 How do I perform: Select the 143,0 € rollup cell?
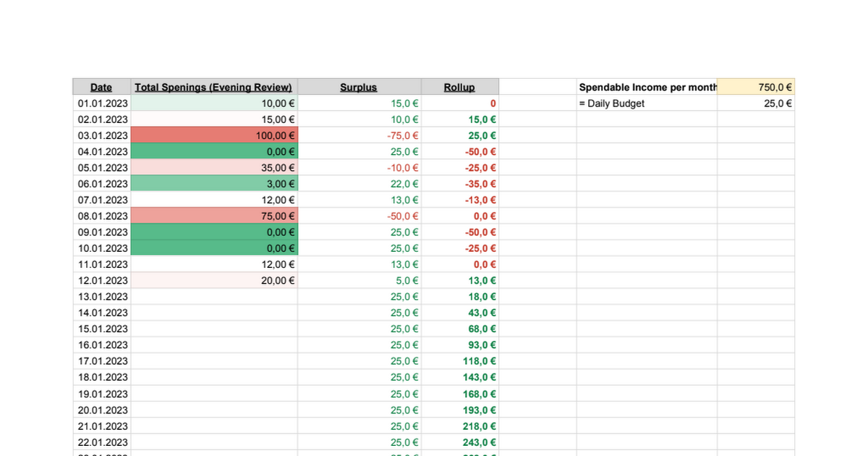(459, 377)
